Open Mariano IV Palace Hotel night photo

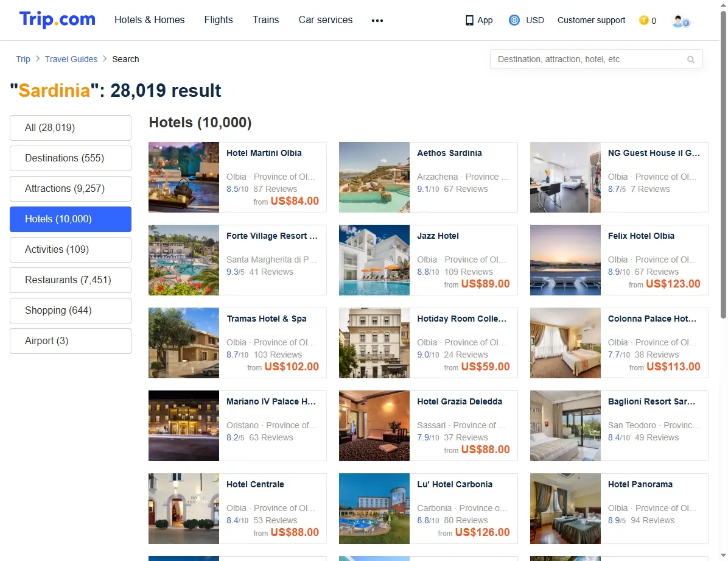pos(184,426)
